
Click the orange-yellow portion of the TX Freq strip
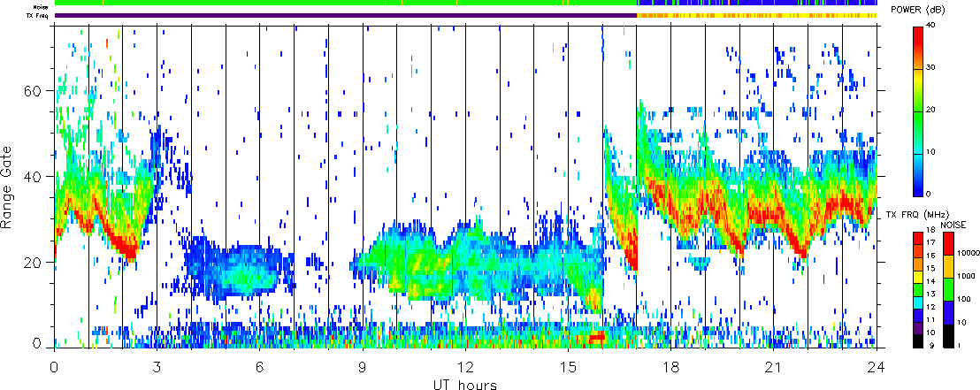pos(756,15)
